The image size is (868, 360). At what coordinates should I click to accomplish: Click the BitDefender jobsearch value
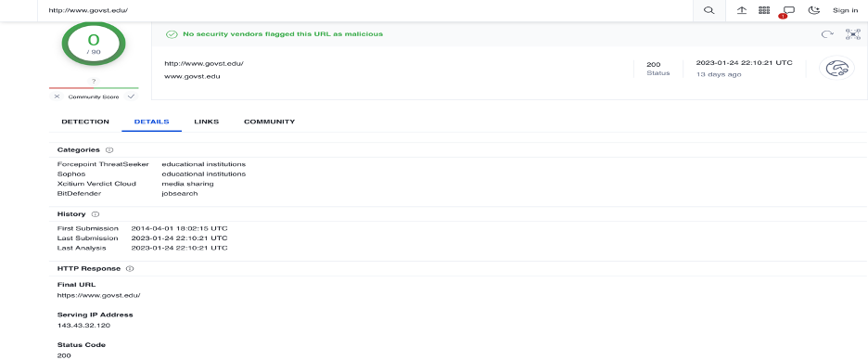click(x=180, y=193)
